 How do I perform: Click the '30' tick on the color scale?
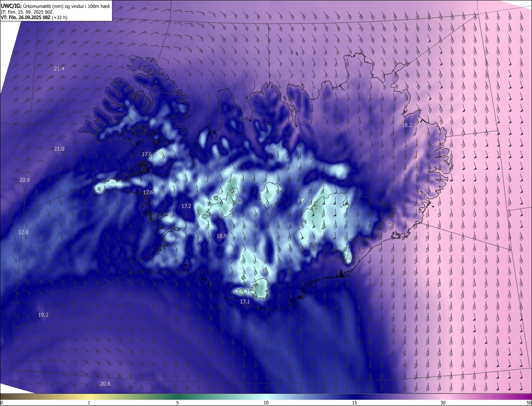(443, 403)
